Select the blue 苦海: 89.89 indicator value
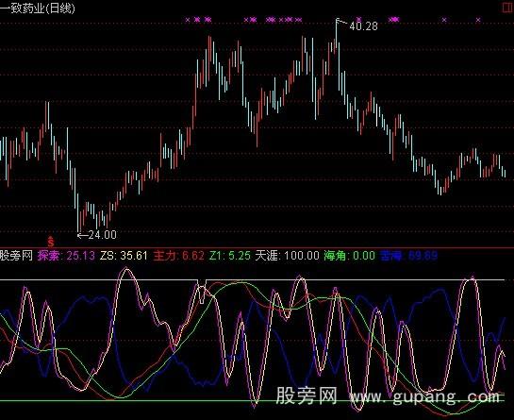Screen dimensions: 514x420 click(x=408, y=255)
